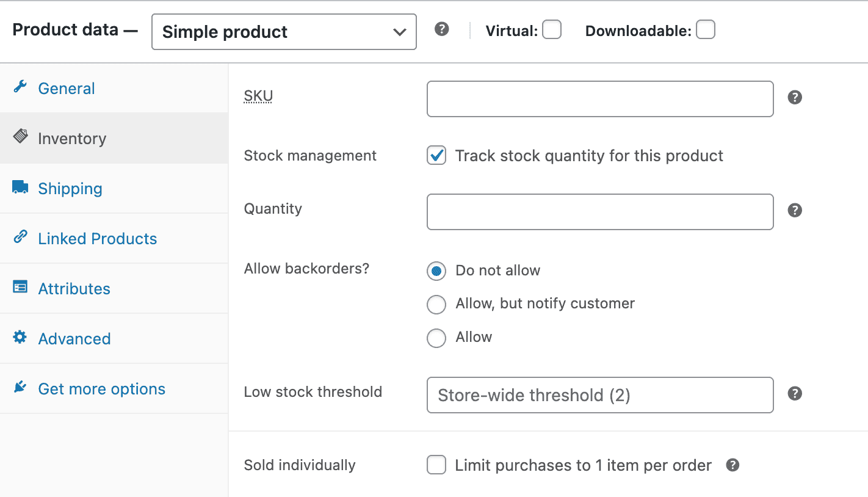Click the Get more options icon
The image size is (868, 497).
(x=20, y=388)
